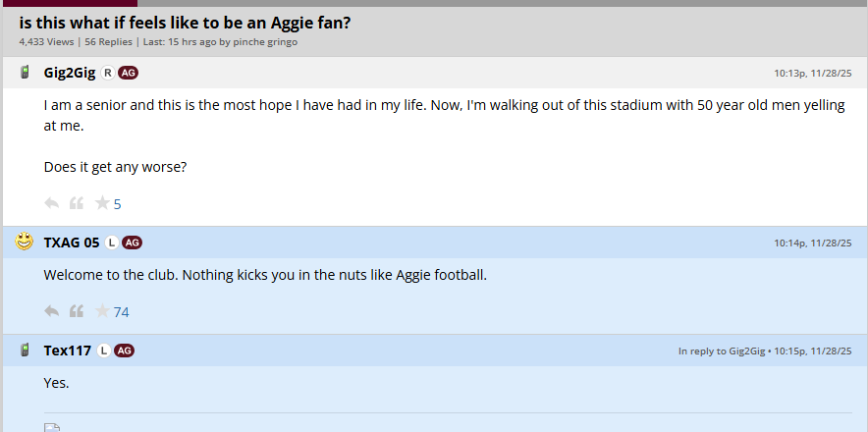
Task: Open Gig2Gig's user profile
Action: click(x=69, y=73)
